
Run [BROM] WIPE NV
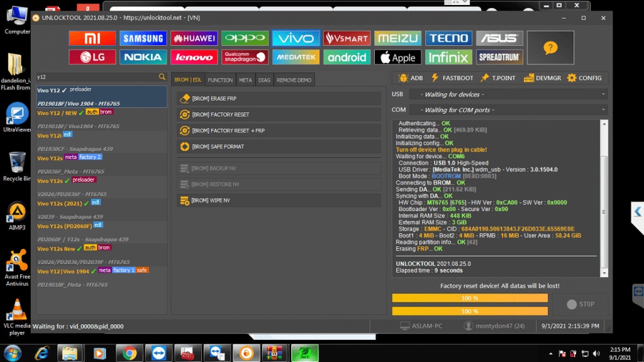pos(279,200)
